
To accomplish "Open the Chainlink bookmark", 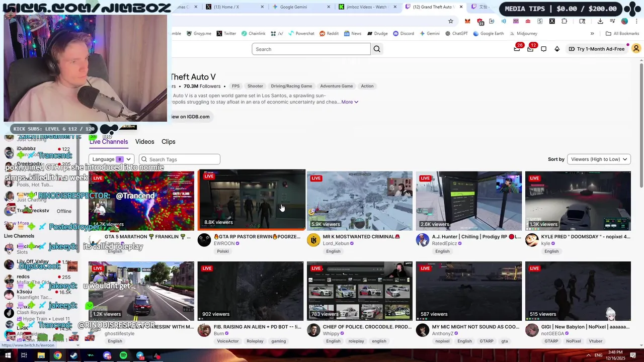I will (x=253, y=34).
